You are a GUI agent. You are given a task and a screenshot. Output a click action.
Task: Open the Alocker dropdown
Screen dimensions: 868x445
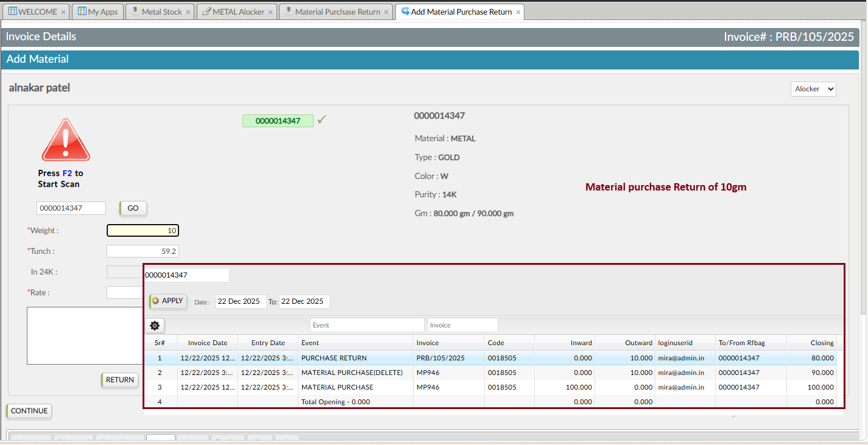point(813,89)
